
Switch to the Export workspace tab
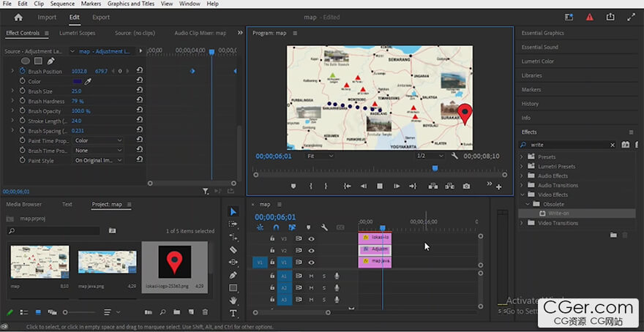pos(101,18)
